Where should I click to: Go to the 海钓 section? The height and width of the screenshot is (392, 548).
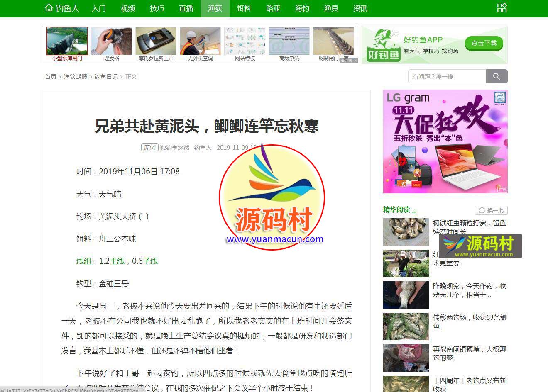(x=302, y=8)
